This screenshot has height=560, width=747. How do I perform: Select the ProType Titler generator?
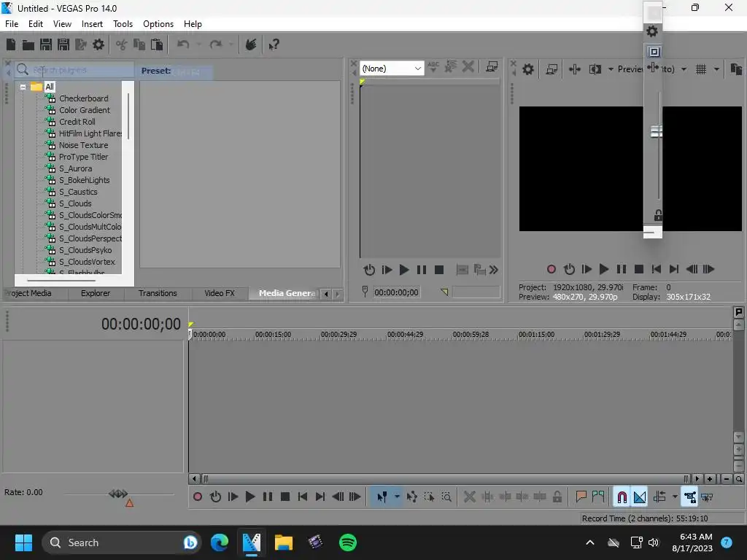pos(83,157)
